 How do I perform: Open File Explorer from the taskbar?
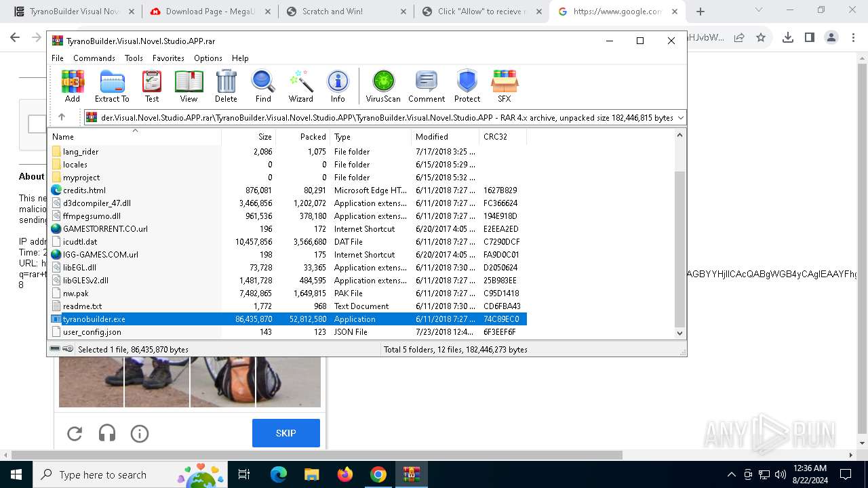coord(311,474)
